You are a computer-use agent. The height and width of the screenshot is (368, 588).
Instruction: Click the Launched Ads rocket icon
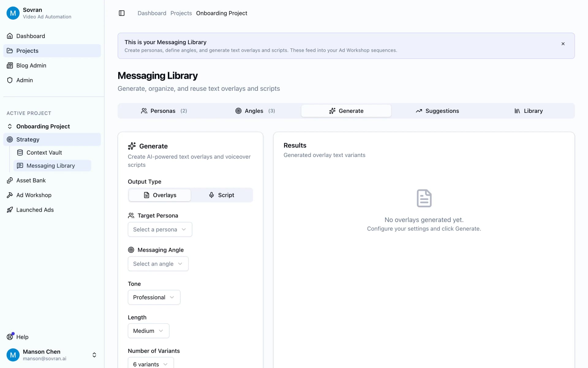tap(10, 210)
